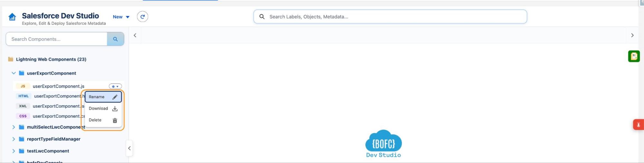Select the multiSelectLwcComponent folder
Screen dimensions: 644x163
click(x=55, y=127)
